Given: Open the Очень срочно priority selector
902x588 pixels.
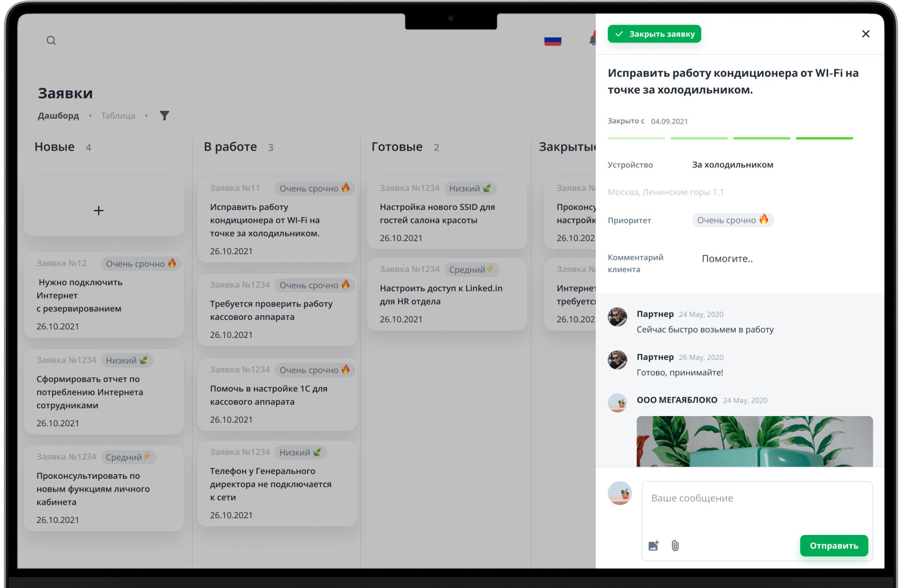Looking at the screenshot, I should tap(732, 220).
